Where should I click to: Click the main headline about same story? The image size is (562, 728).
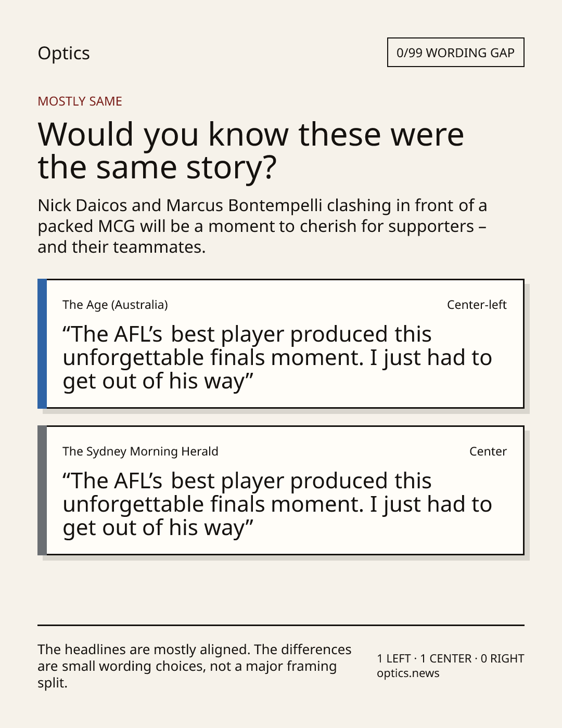pyautogui.click(x=251, y=150)
